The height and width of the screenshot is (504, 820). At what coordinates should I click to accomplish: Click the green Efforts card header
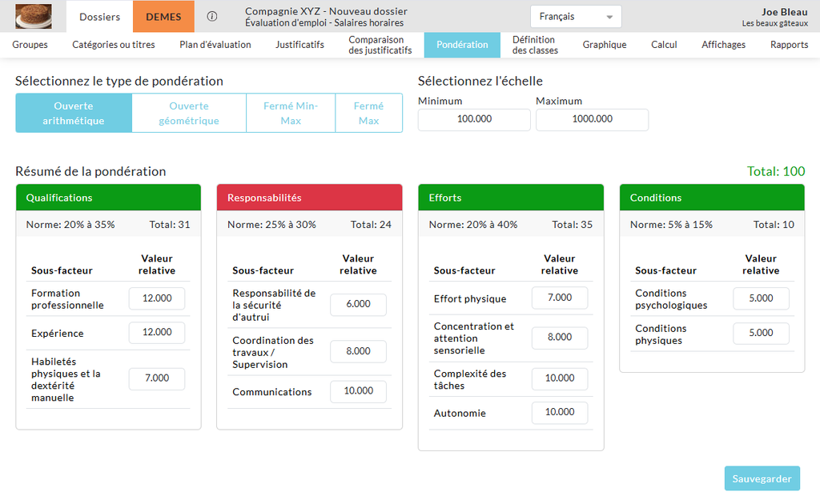[x=511, y=198]
